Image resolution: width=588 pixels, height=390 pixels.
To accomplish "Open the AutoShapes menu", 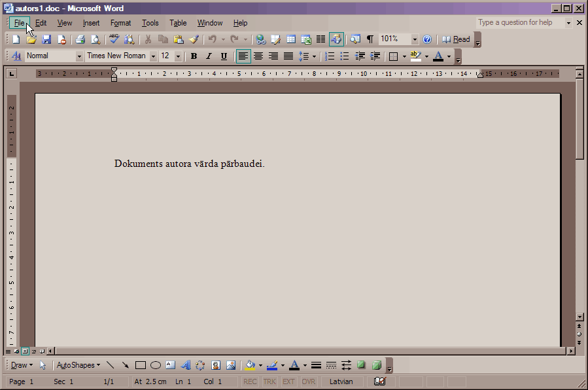I will pos(78,365).
